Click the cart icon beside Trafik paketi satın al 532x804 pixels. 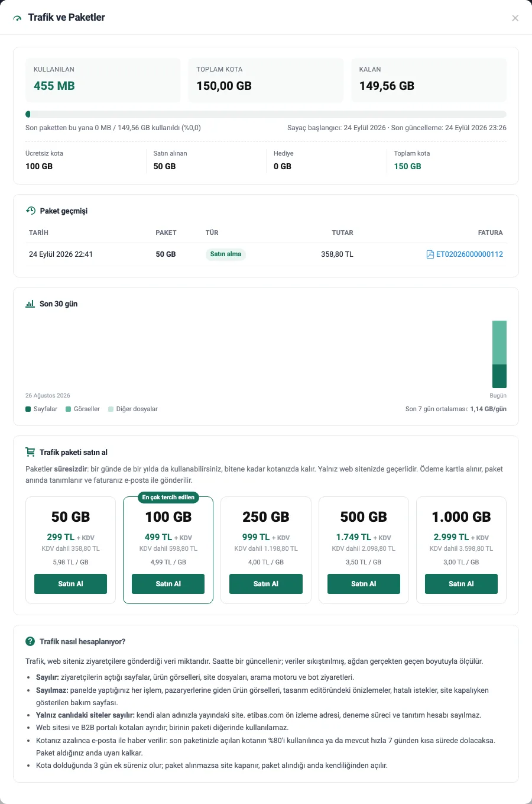pos(30,452)
